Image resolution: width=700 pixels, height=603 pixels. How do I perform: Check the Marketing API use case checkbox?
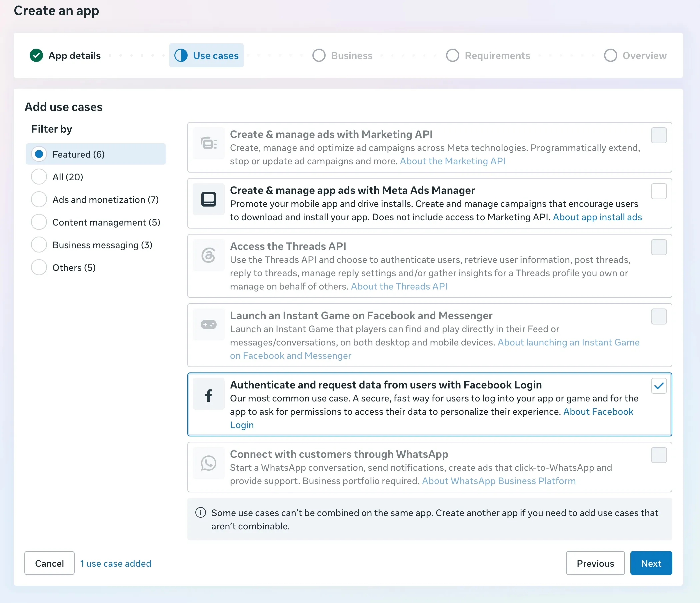(x=659, y=135)
